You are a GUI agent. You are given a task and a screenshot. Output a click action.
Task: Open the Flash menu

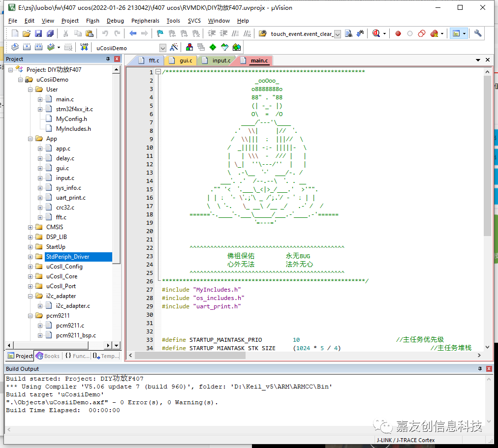pyautogui.click(x=93, y=21)
